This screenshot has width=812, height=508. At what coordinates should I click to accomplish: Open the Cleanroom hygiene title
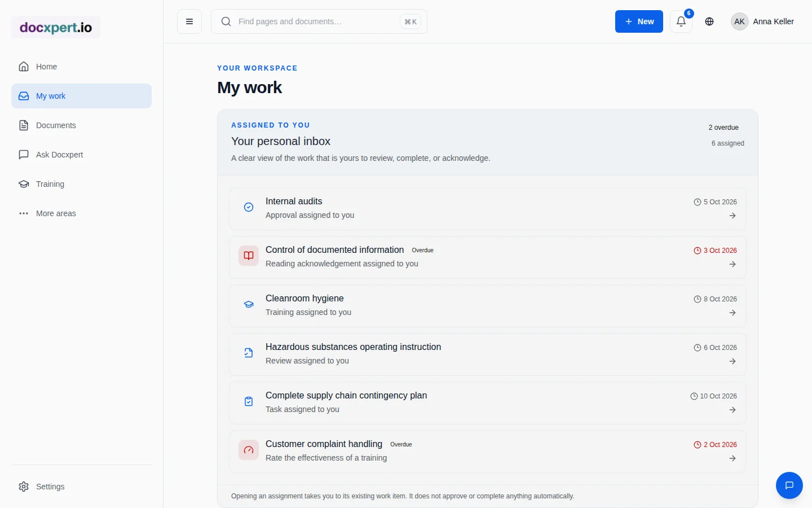[x=304, y=299]
